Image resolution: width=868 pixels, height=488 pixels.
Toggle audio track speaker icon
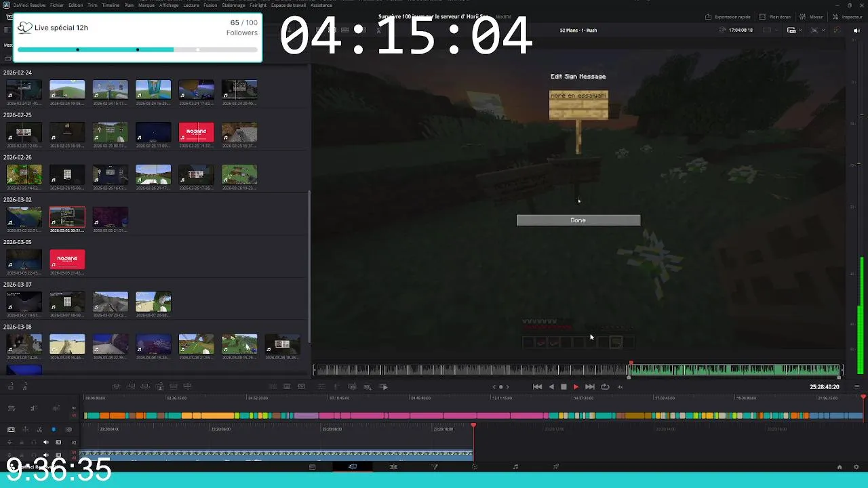tap(46, 443)
